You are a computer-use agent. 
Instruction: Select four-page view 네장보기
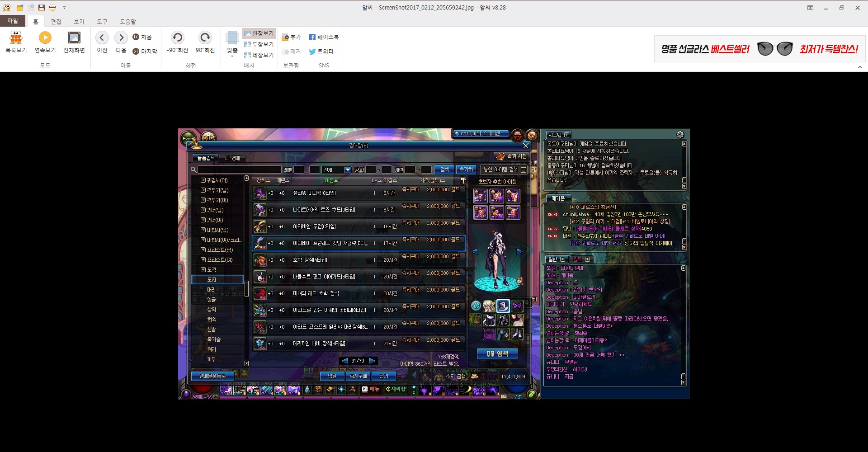click(x=259, y=55)
